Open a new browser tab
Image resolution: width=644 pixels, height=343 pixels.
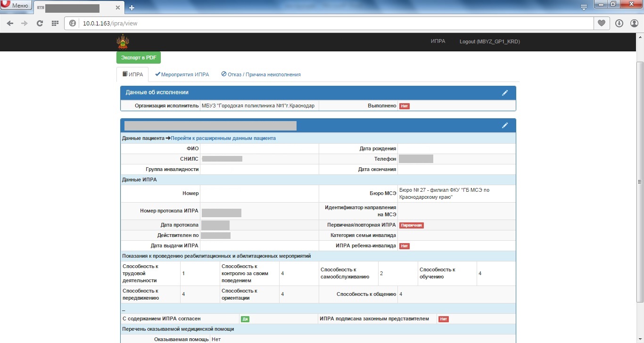132,8
